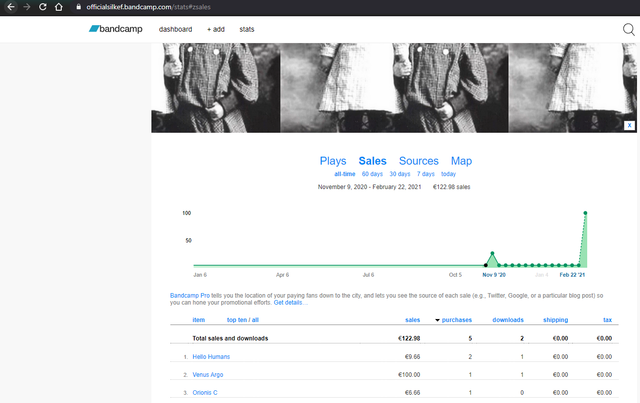Select the 7 days range
Screen dimensions: 640x403
coord(426,174)
